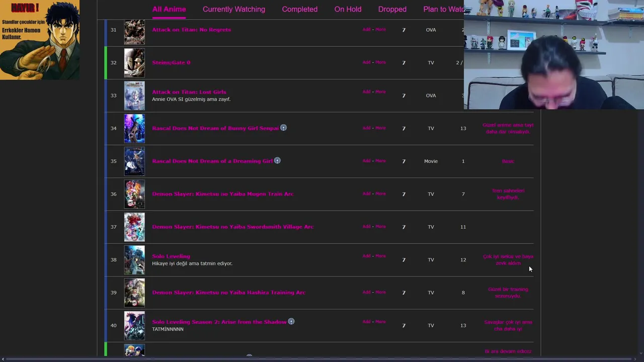Open Rascal Does Not Dream of a Dreaming Girl
The width and height of the screenshot is (644, 362).
tap(212, 161)
